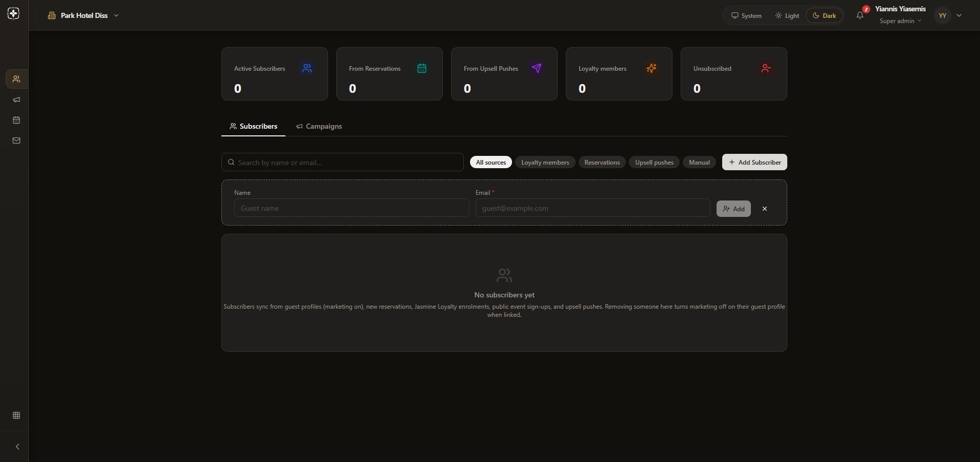Switch to the Subscribers tab
Screen dimensions: 980x462
[x=253, y=126]
